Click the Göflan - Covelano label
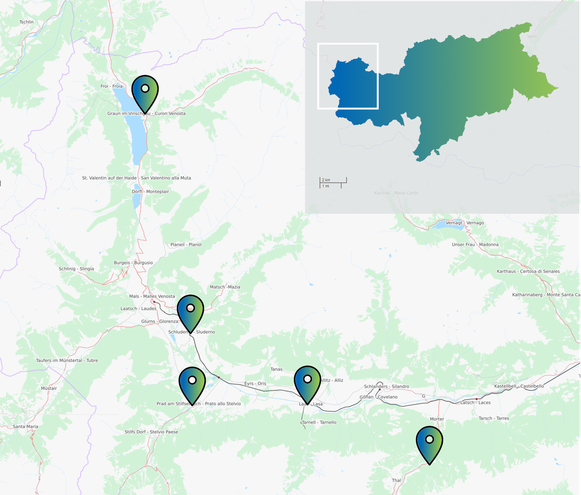Screen dimensions: 581x495 (378, 397)
